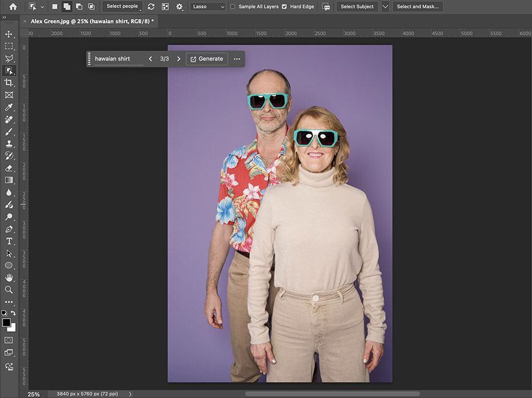Select the Ellipse shape tool
Screen dimensions: 532x398
[9, 265]
